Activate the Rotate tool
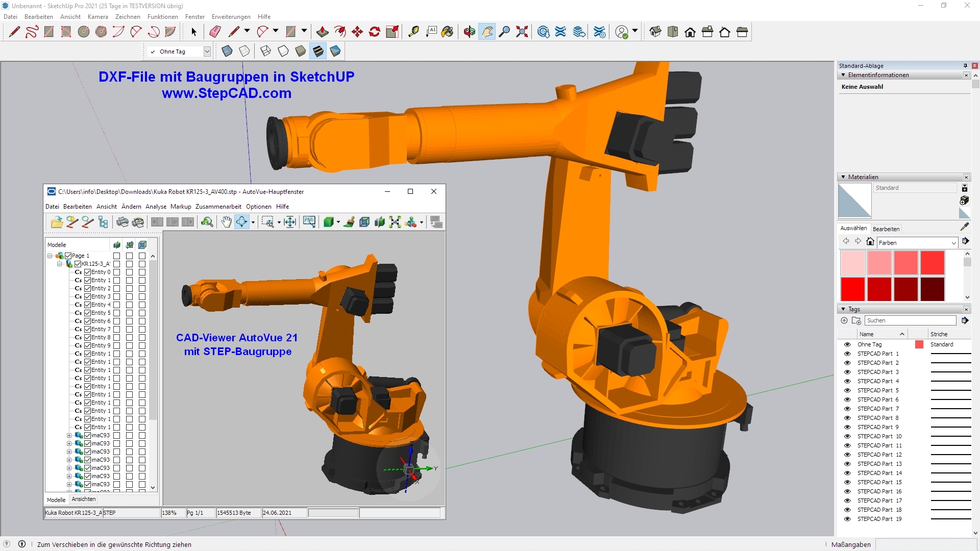This screenshot has width=980, height=551. [375, 32]
